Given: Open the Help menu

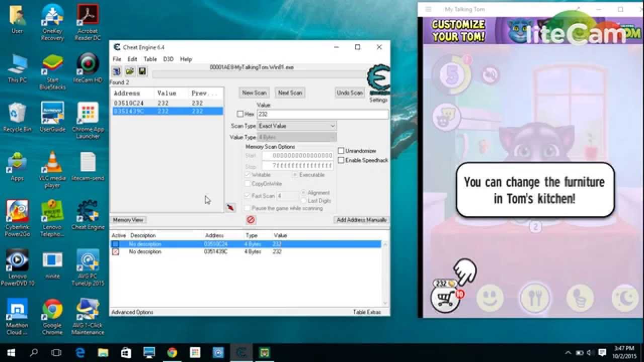Looking at the screenshot, I should (186, 59).
